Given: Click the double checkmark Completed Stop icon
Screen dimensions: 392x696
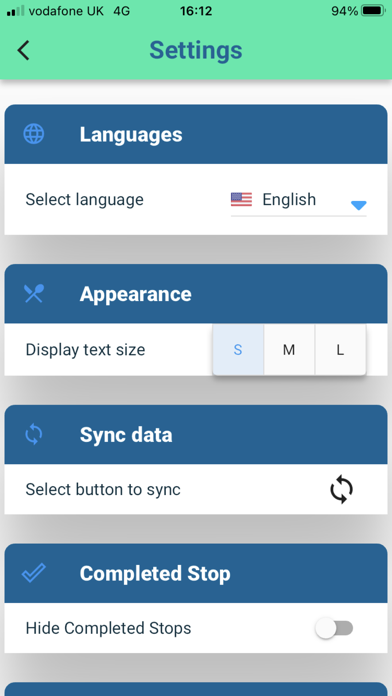Looking at the screenshot, I should pyautogui.click(x=34, y=573).
